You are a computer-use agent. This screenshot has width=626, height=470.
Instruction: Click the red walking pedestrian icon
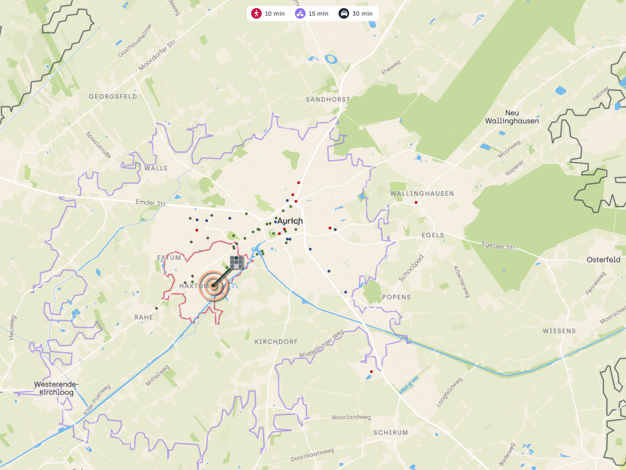pos(256,13)
